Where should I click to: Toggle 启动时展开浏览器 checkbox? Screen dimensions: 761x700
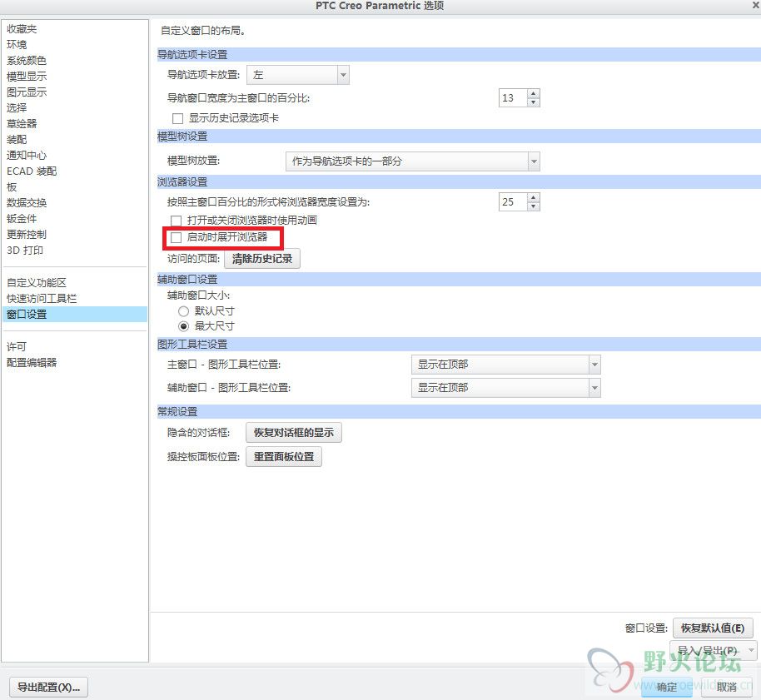(x=177, y=237)
